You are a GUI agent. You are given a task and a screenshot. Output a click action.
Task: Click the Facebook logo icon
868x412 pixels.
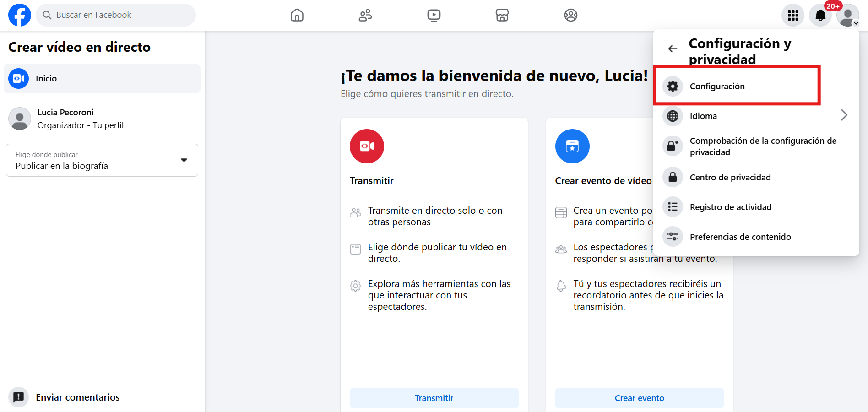20,15
